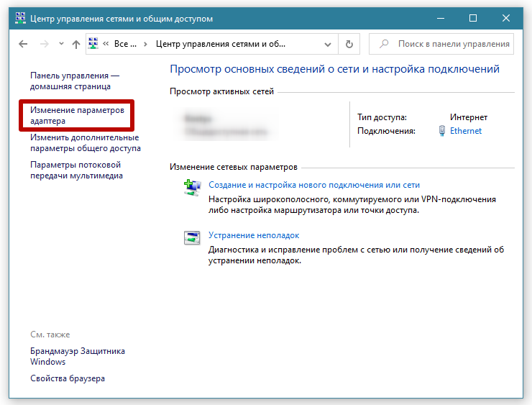
Task: Click the troubleshooting icon beside Устранение неполадок
Action: click(192, 238)
